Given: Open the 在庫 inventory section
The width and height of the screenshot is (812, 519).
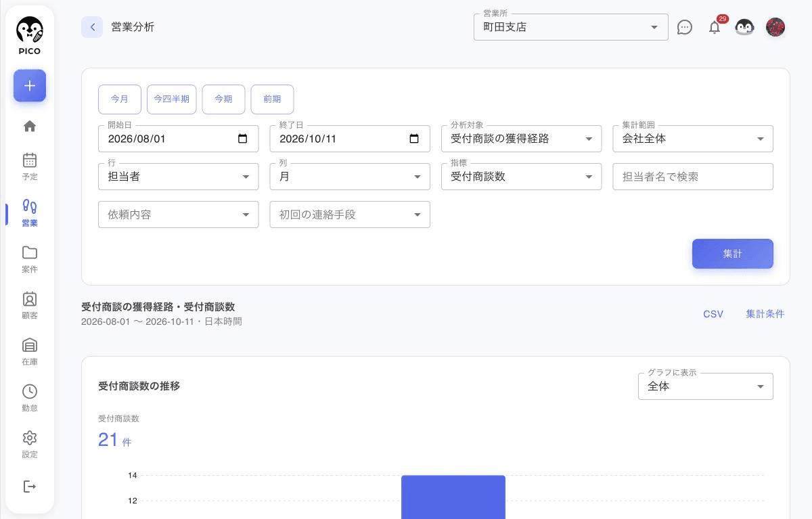Looking at the screenshot, I should pos(30,351).
